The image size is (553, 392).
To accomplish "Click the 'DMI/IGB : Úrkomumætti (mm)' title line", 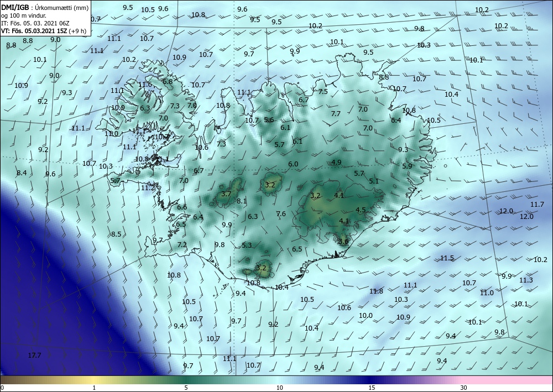I will [45, 8].
